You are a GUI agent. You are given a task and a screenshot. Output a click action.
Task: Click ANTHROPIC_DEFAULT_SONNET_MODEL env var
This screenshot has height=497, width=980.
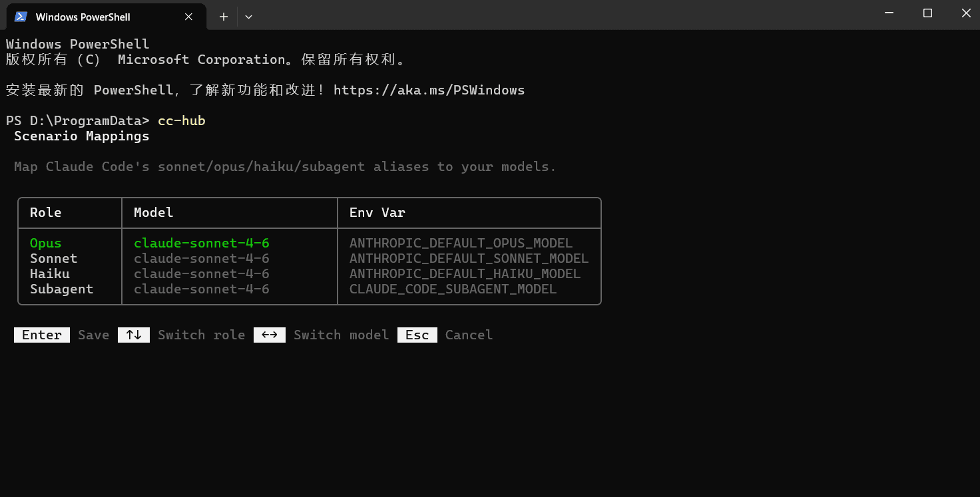pyautogui.click(x=469, y=258)
